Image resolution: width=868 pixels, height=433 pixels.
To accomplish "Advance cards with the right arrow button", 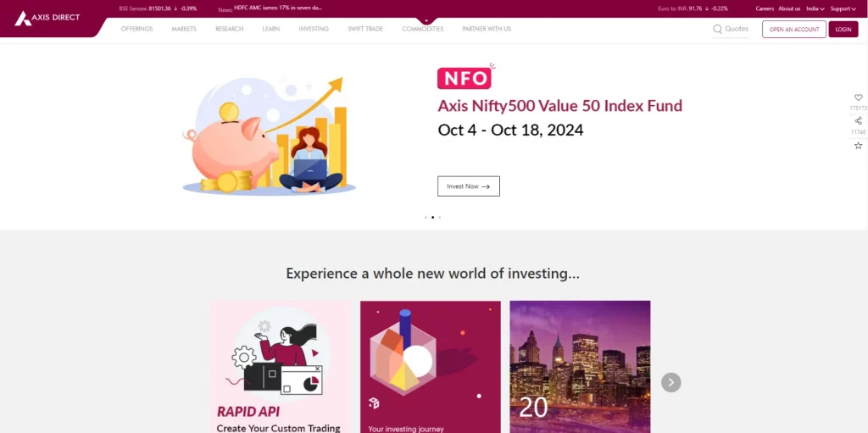I will (671, 382).
